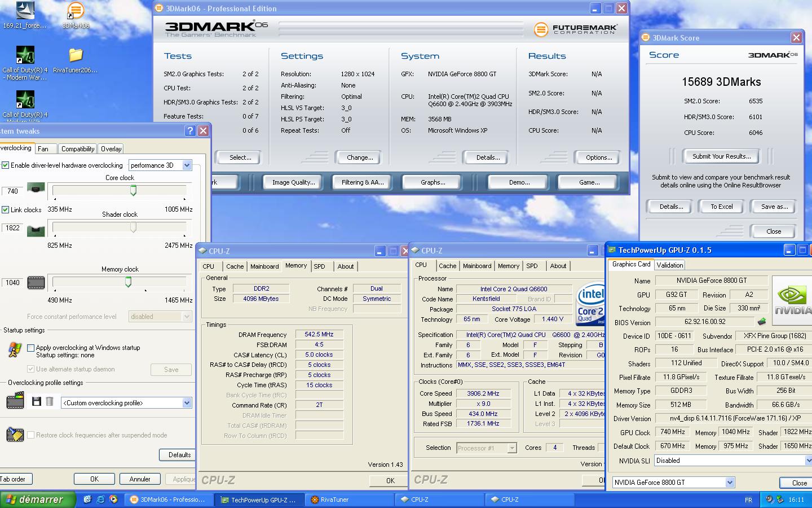Open the 3DMark06 desktop shortcut icon

pyautogui.click(x=76, y=11)
